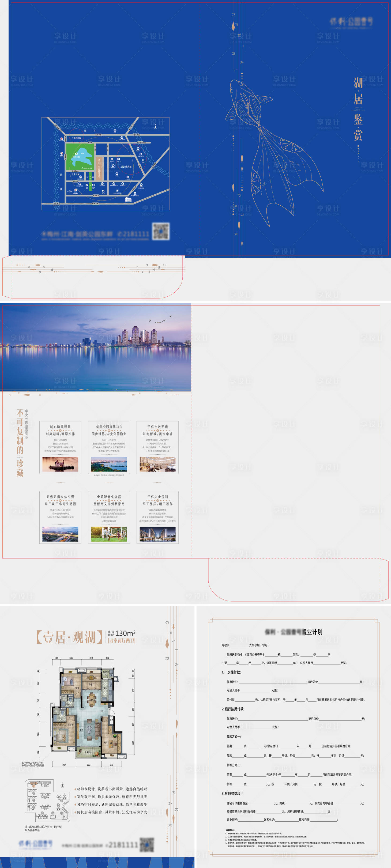391x868 pixels.
Task: Click the section heading 3.其他收费项目:
Action: [233, 794]
